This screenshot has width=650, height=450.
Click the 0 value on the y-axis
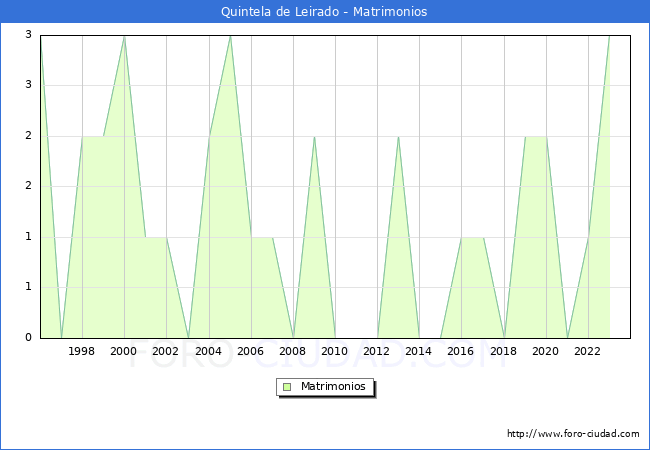(x=28, y=337)
